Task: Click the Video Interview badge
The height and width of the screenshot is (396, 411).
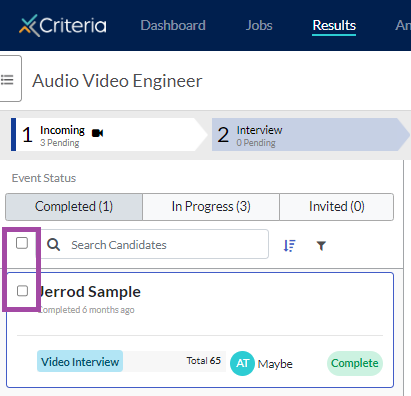Action: point(80,361)
